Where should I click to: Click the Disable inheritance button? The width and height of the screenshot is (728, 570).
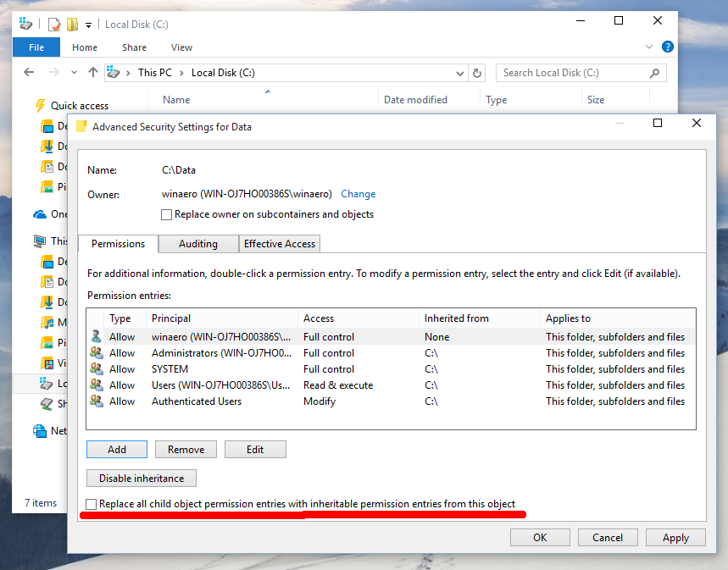[x=141, y=478]
